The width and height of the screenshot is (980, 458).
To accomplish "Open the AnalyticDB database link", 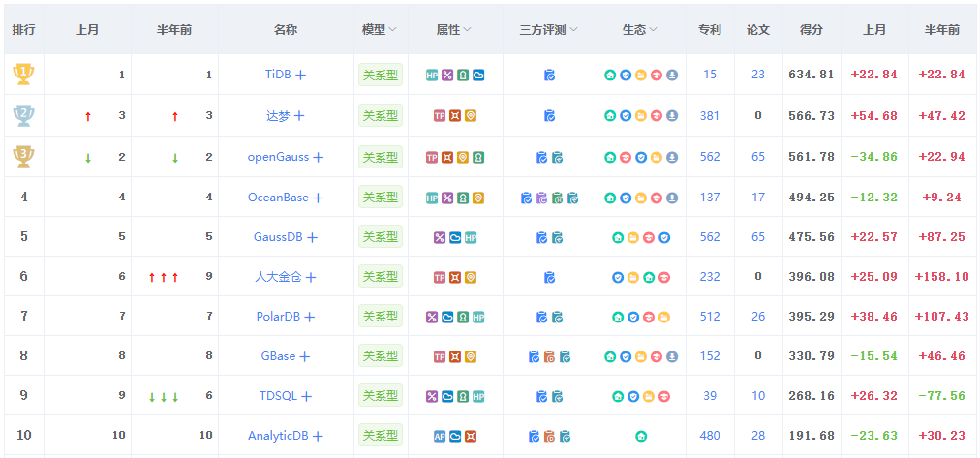I will pyautogui.click(x=278, y=436).
